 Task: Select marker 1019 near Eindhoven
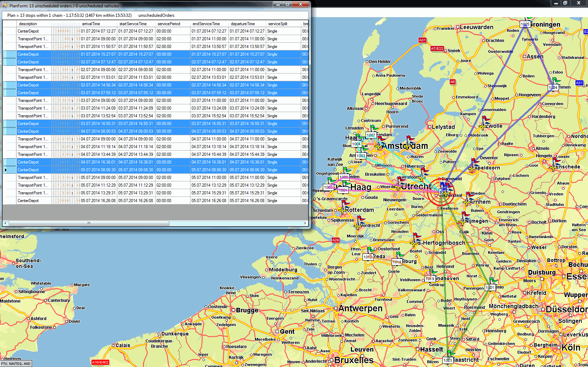click(x=430, y=279)
